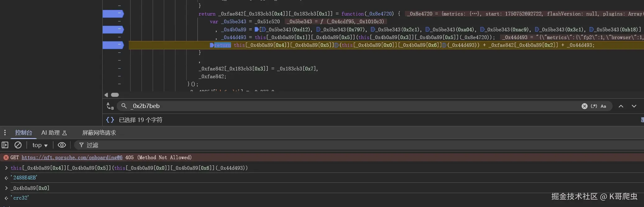644x207 pixels.
Task: Click the code pane horizontal scrollbar thumb
Action: click(x=115, y=95)
